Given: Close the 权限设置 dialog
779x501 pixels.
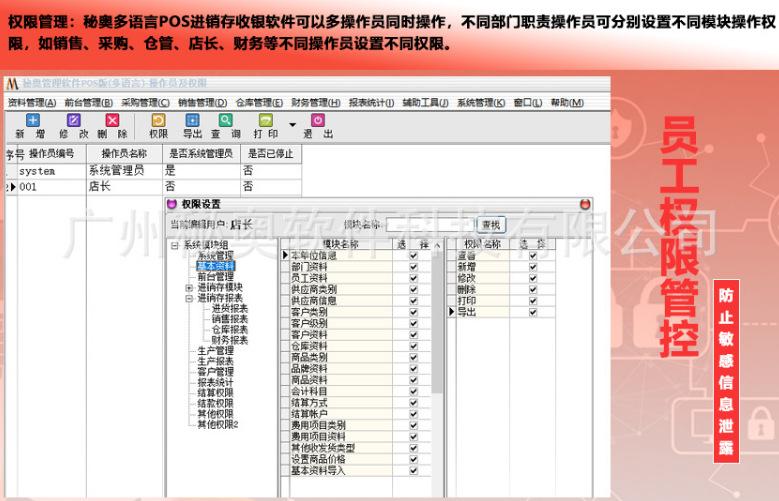Looking at the screenshot, I should pos(585,204).
